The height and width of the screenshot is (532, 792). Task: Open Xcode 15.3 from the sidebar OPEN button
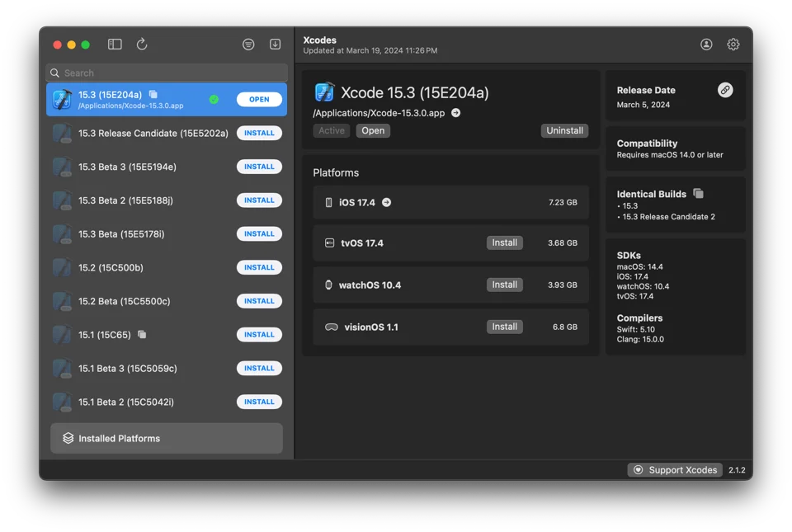click(x=259, y=100)
